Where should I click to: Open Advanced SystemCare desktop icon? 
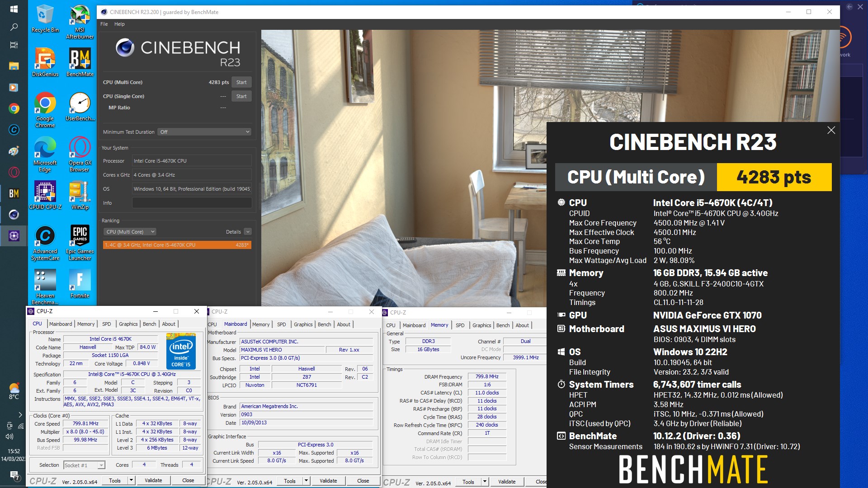[x=45, y=243]
